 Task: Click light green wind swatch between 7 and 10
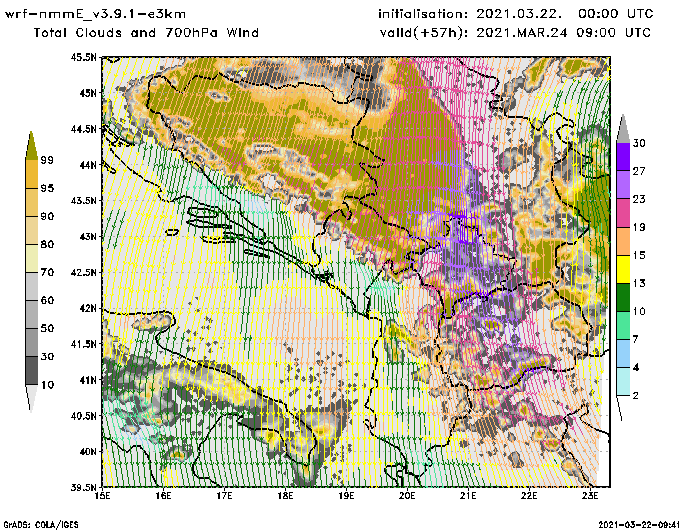(623, 326)
